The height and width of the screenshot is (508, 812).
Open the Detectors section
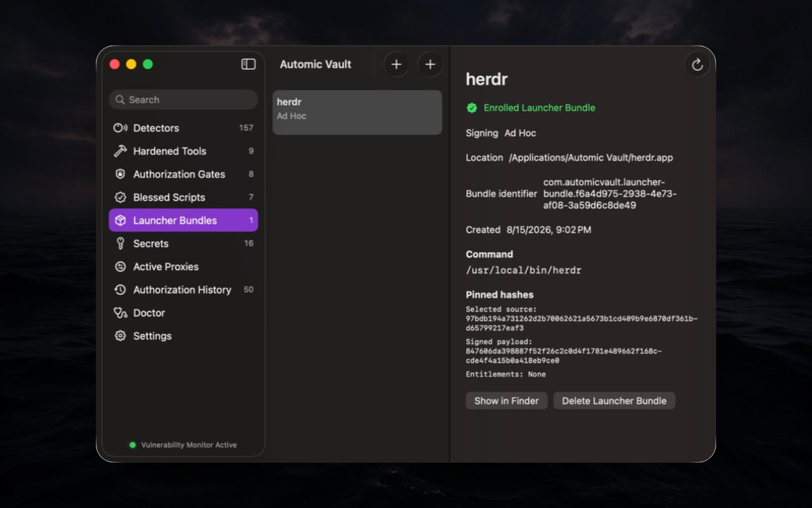(183, 128)
